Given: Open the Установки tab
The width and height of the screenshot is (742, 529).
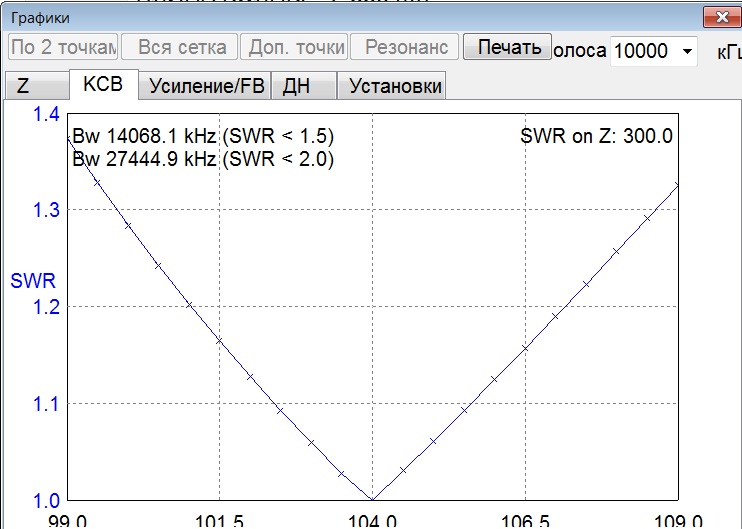Looking at the screenshot, I should [x=394, y=86].
